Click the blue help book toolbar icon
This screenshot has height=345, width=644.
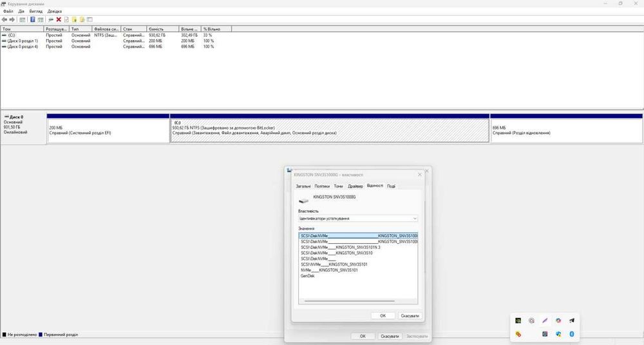[x=33, y=19]
